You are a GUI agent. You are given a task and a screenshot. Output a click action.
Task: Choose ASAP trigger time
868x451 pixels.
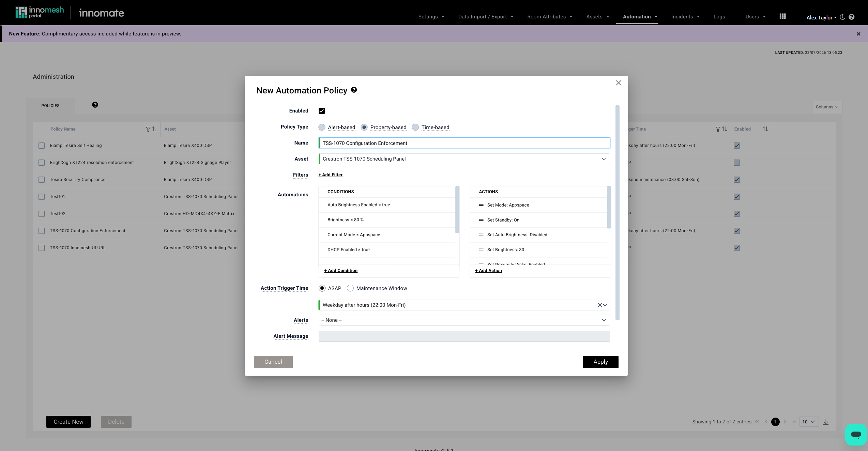coord(322,288)
